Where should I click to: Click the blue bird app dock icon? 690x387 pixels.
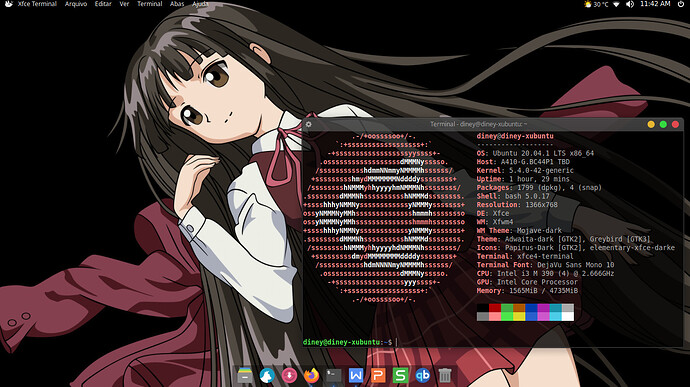point(267,375)
